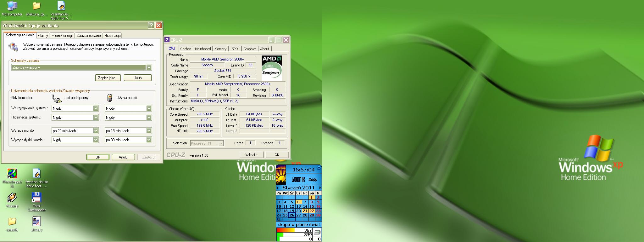Click the AMD Mobile Sempron logo in CPU-Z

272,68
